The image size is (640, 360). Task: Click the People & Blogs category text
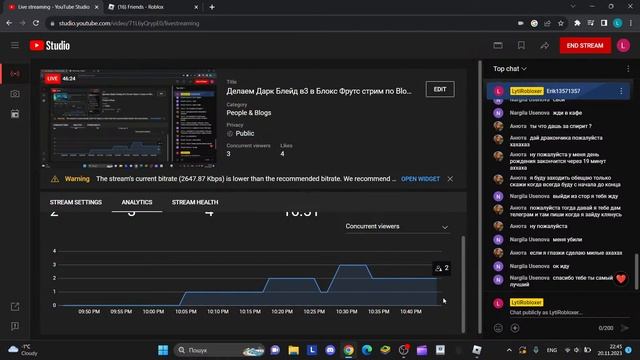[x=249, y=113]
